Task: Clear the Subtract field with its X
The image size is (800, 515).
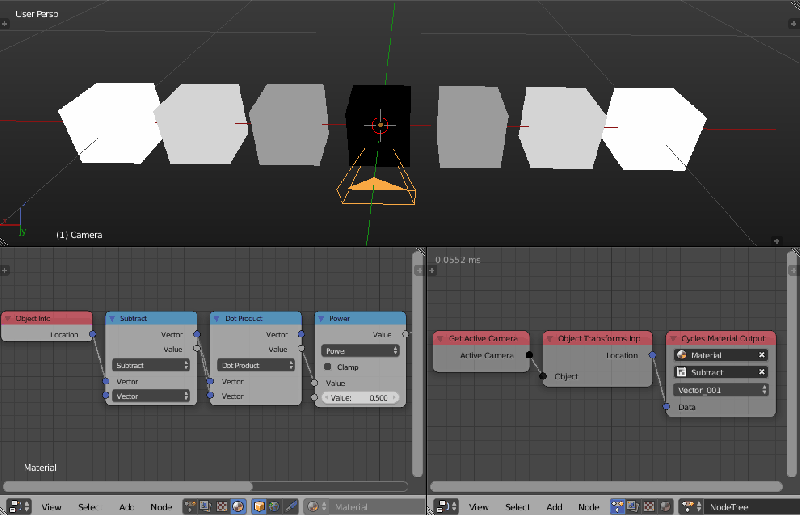Action: [762, 372]
